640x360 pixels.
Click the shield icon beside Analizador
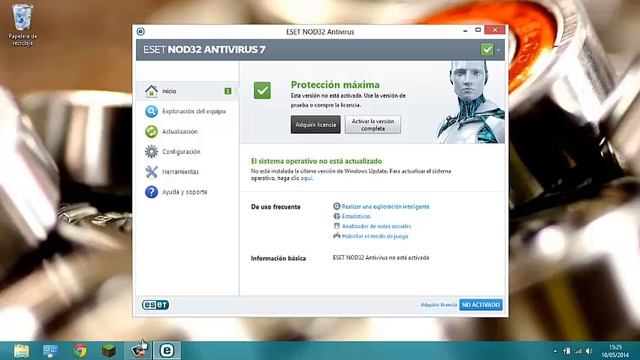point(337,226)
